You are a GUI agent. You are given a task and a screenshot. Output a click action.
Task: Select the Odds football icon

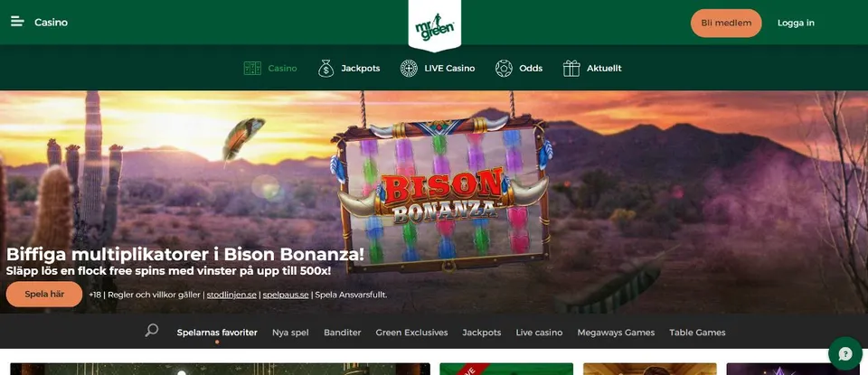pos(504,69)
